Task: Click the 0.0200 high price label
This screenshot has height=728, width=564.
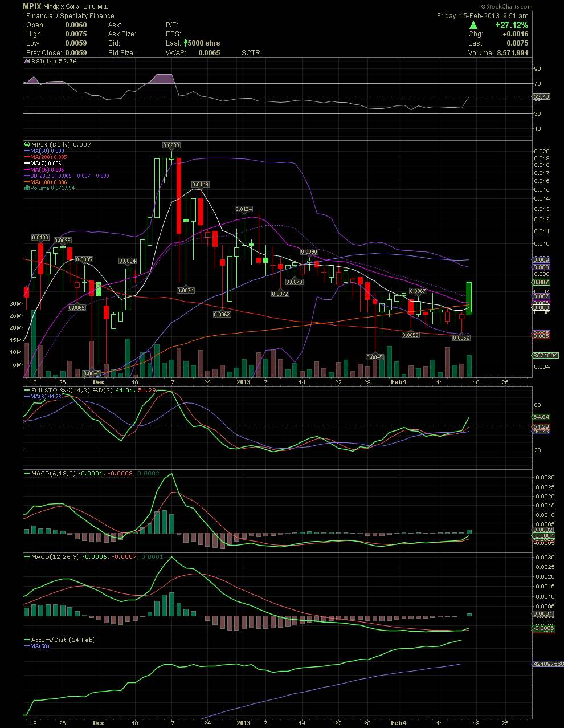Action: click(171, 145)
